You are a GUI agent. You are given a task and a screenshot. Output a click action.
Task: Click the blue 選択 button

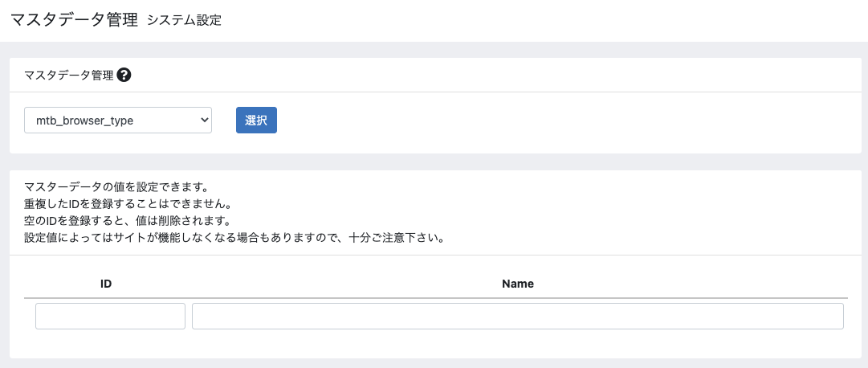coord(256,121)
